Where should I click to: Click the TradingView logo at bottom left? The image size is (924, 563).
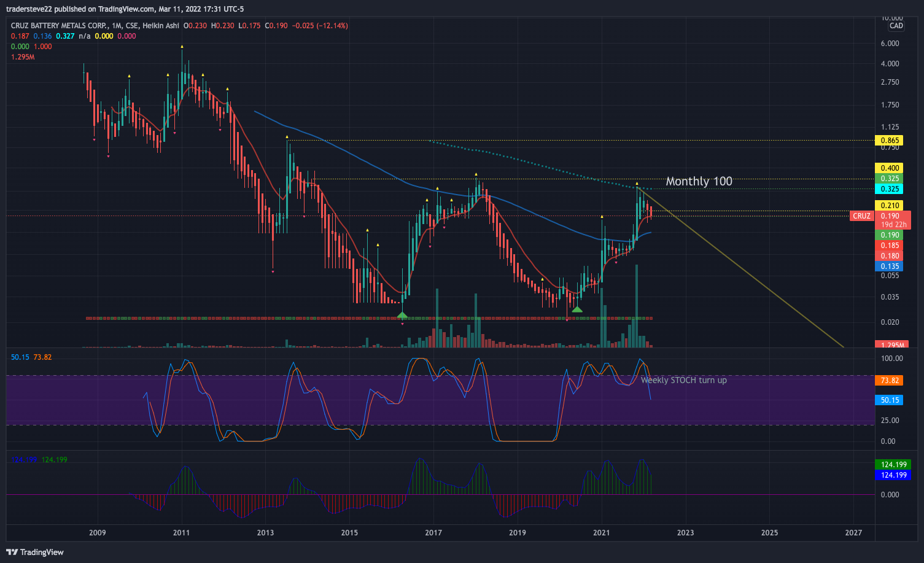point(35,552)
